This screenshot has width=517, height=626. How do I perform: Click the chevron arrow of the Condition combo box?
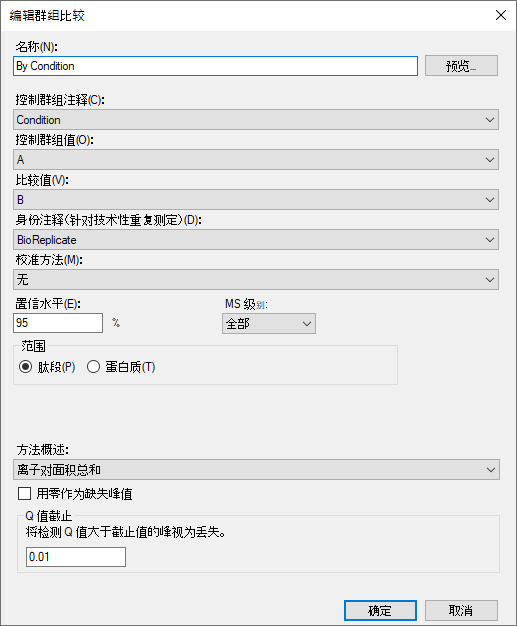(x=490, y=120)
